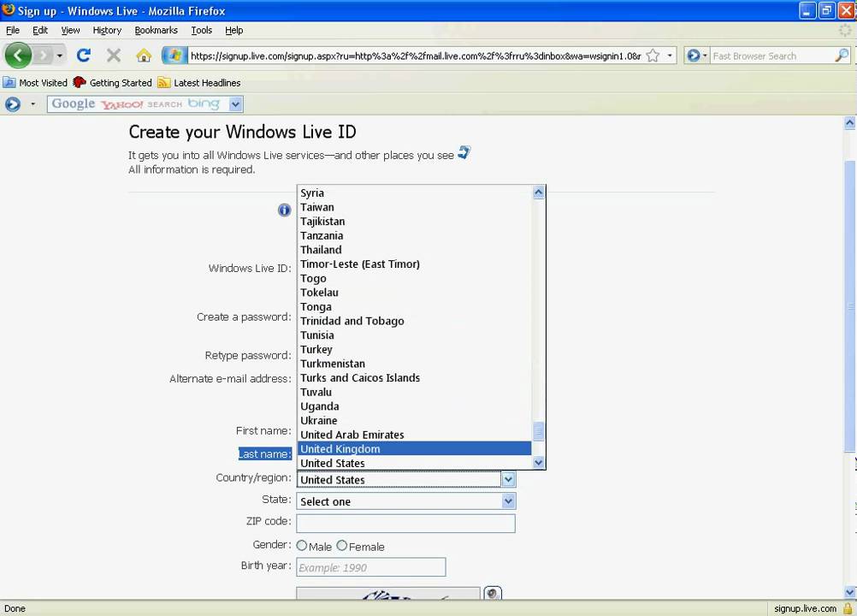Select United States at bottom of list

tap(414, 463)
